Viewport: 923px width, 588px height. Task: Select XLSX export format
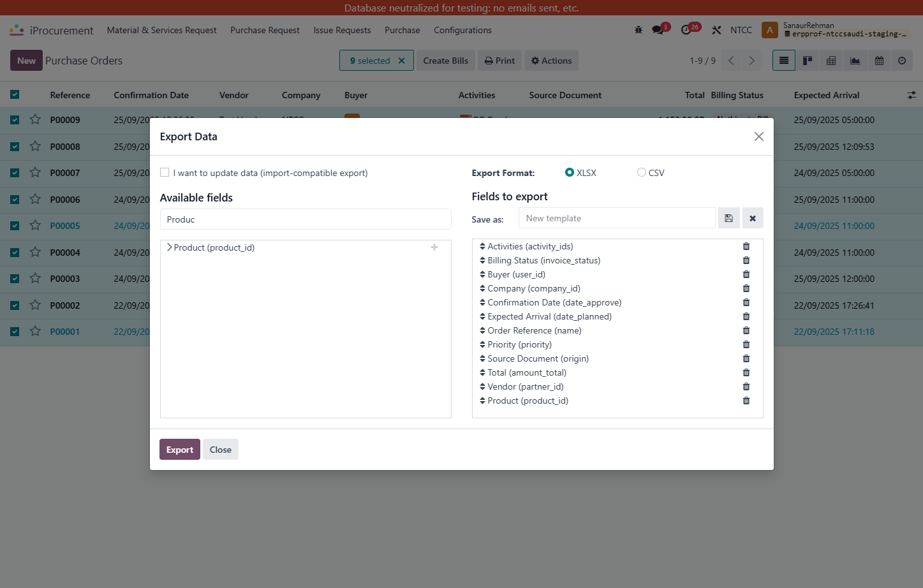tap(570, 172)
